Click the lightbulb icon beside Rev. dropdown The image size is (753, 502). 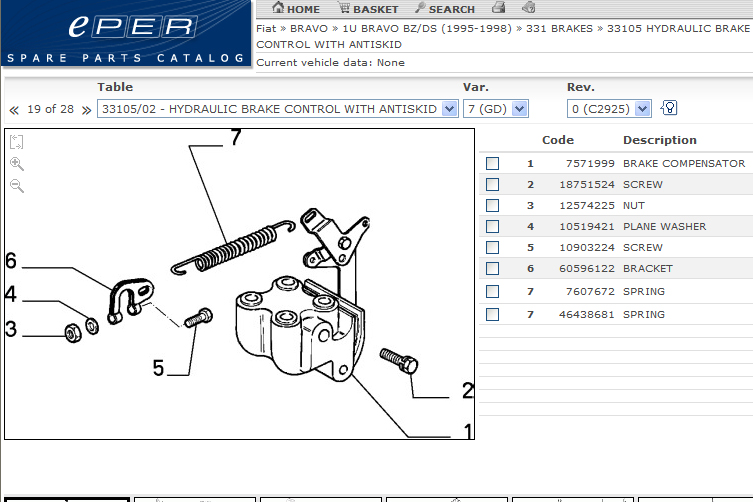[669, 108]
